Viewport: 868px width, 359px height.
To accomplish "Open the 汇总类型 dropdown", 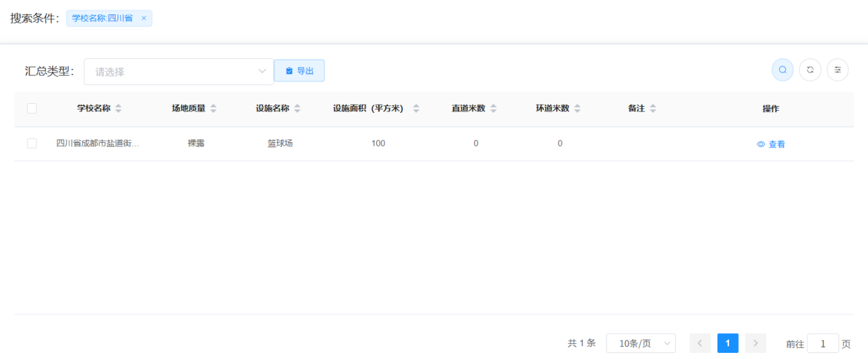I will pyautogui.click(x=179, y=72).
